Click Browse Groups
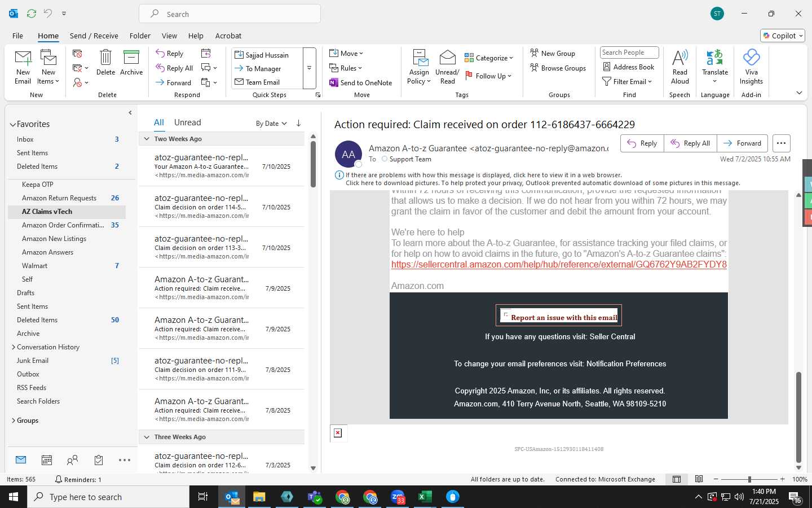This screenshot has height=508, width=812. pyautogui.click(x=558, y=68)
